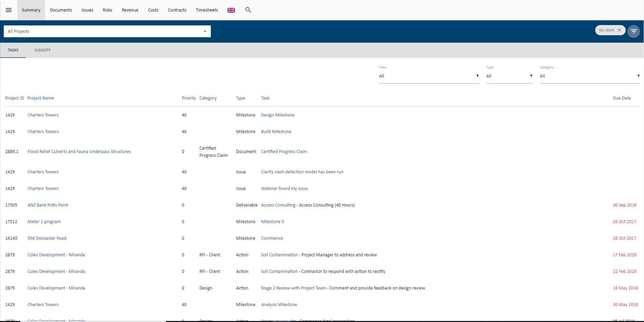The height and width of the screenshot is (322, 644).
Task: Open Flood Relief Culverts project link
Action: click(x=79, y=152)
